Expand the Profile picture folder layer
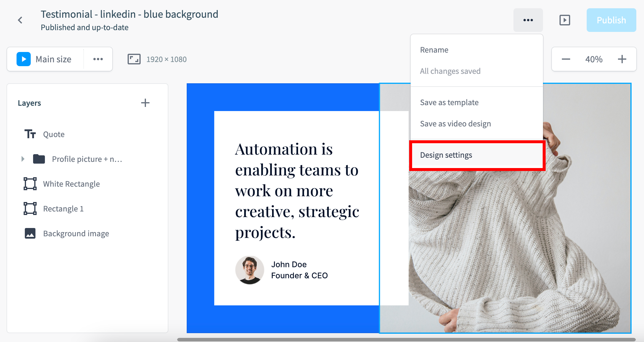 [23, 159]
